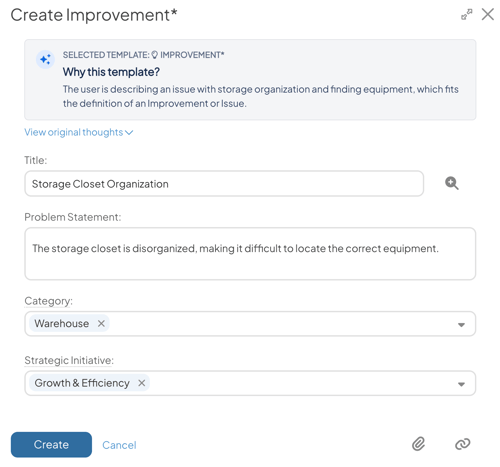The image size is (500, 467).
Task: Remove the Warehouse category tag
Action: click(x=101, y=323)
